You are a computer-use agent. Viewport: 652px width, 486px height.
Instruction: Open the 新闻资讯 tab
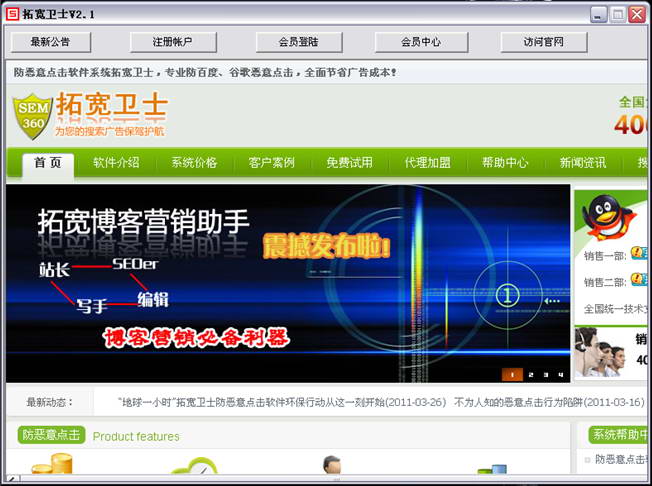(x=583, y=163)
